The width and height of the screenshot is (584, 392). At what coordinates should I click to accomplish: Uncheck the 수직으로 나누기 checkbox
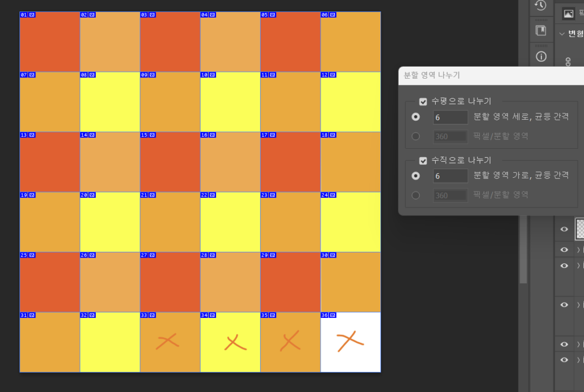pos(423,161)
